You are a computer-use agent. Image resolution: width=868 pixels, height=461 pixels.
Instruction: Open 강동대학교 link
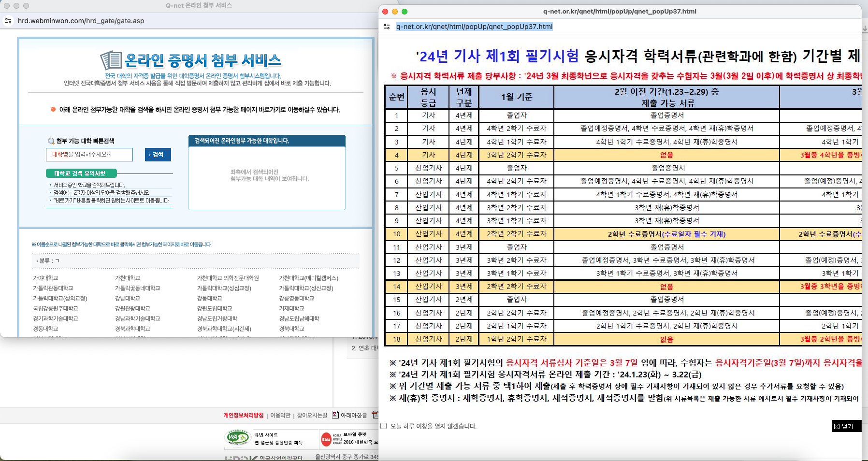pyautogui.click(x=210, y=298)
